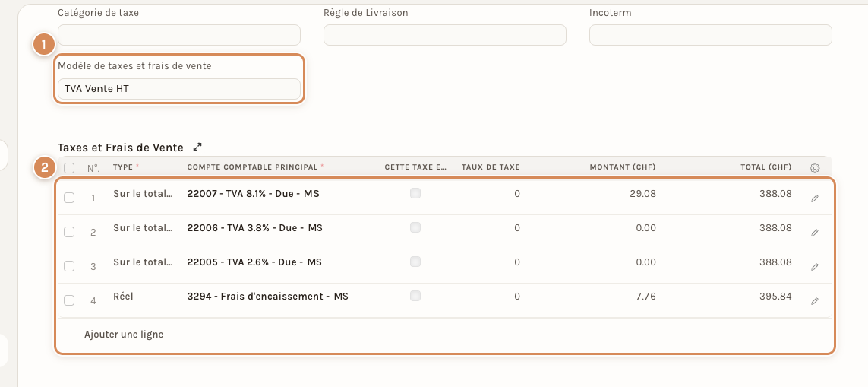Open the 'Réel' type cell
Image resolution: width=868 pixels, height=387 pixels.
pyautogui.click(x=123, y=297)
